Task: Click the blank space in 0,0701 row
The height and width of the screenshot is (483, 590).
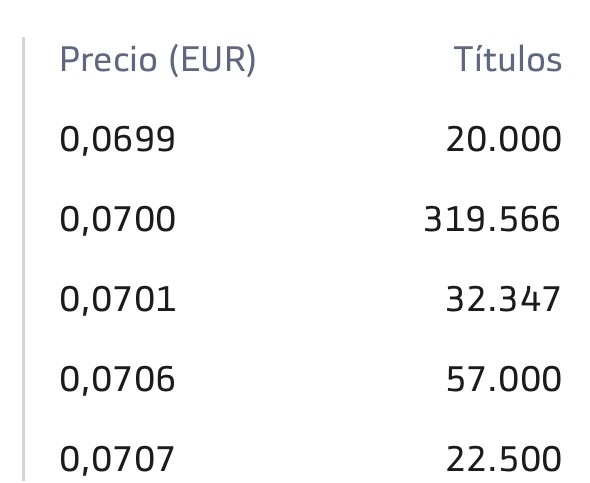Action: [x=310, y=300]
